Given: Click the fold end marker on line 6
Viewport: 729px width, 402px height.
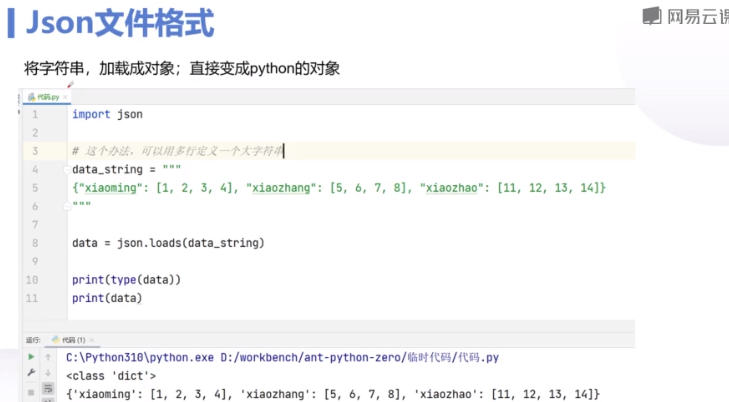Looking at the screenshot, I should tap(67, 206).
